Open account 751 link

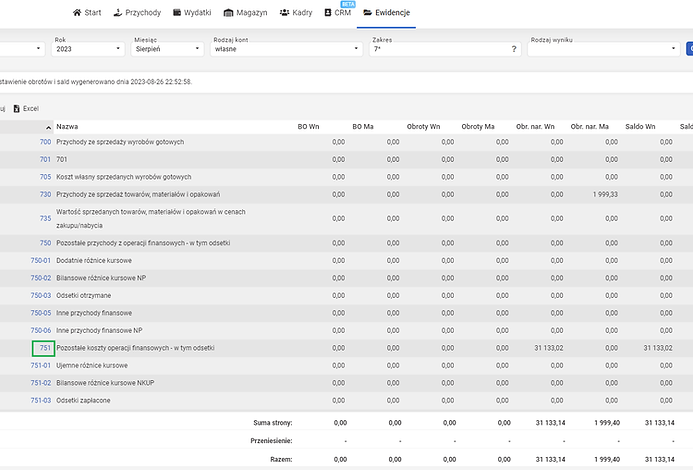(x=44, y=348)
